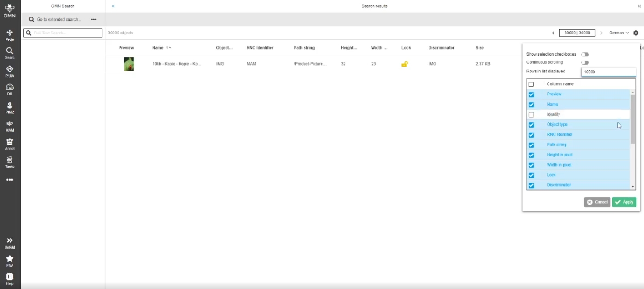Open the Help sidebar icon
The height and width of the screenshot is (289, 644).
(x=10, y=279)
